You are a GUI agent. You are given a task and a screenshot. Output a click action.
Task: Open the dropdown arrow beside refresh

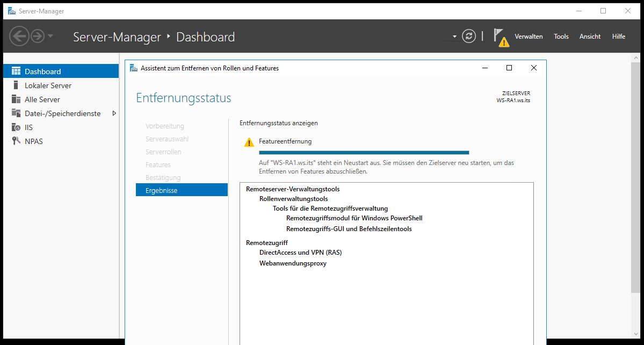point(454,37)
